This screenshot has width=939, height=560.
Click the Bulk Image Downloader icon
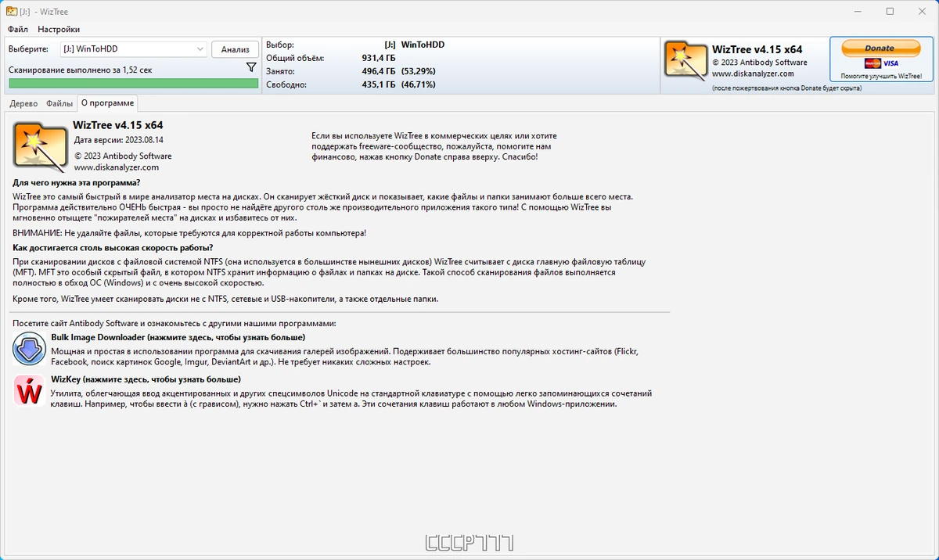[x=29, y=348]
